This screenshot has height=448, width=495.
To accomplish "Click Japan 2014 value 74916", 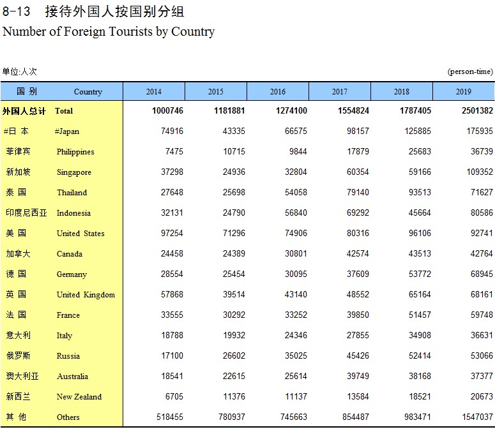I will point(172,131).
